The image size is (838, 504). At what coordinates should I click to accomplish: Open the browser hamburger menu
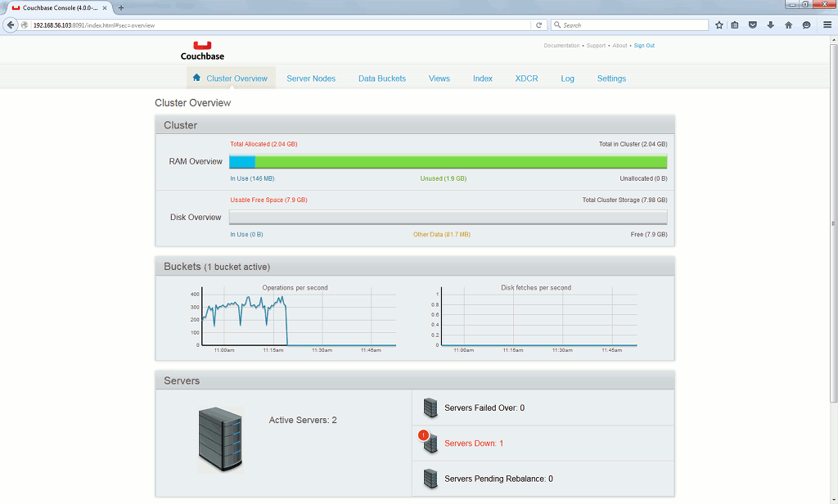(827, 25)
